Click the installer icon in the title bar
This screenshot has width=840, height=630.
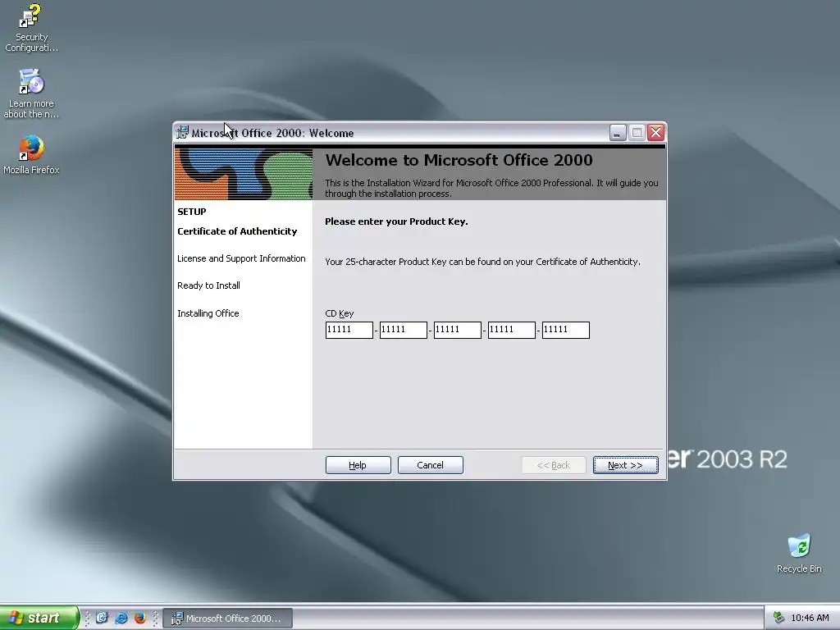[x=182, y=132]
